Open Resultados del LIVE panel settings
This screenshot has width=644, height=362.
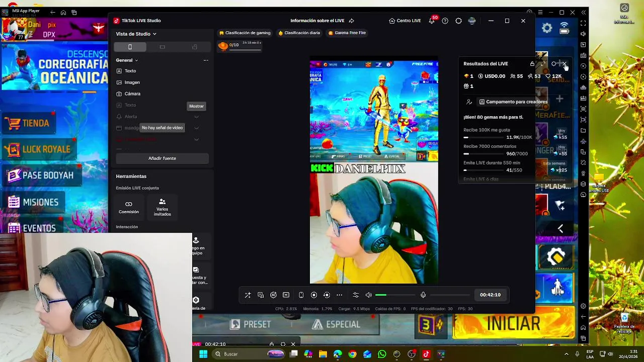point(554,64)
